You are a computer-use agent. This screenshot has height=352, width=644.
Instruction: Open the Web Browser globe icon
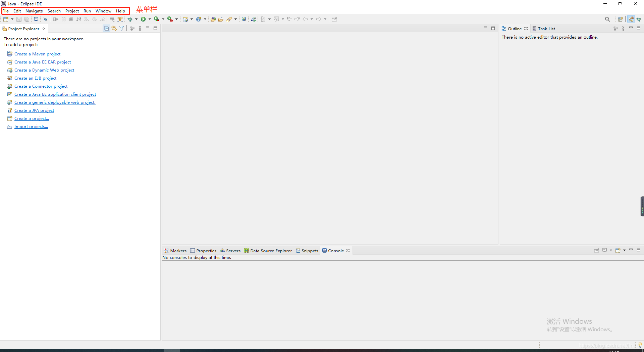click(x=244, y=19)
